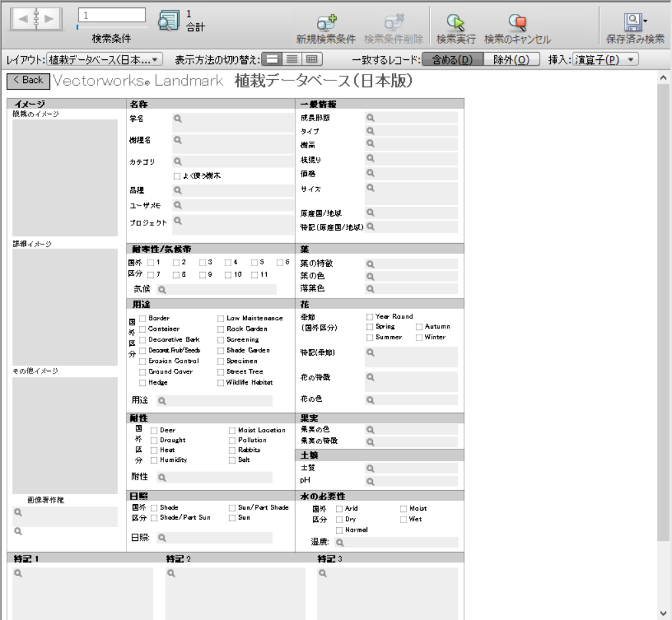Image resolution: width=672 pixels, height=620 pixels.
Task: Switch to list view display icon
Action: [291, 59]
